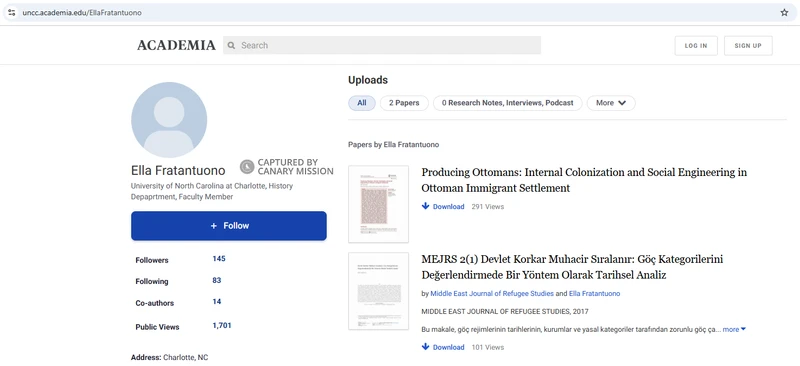Viewport: 800px width, 366px height.
Task: Click download arrow for Producing Ottomans paper
Action: (x=426, y=206)
